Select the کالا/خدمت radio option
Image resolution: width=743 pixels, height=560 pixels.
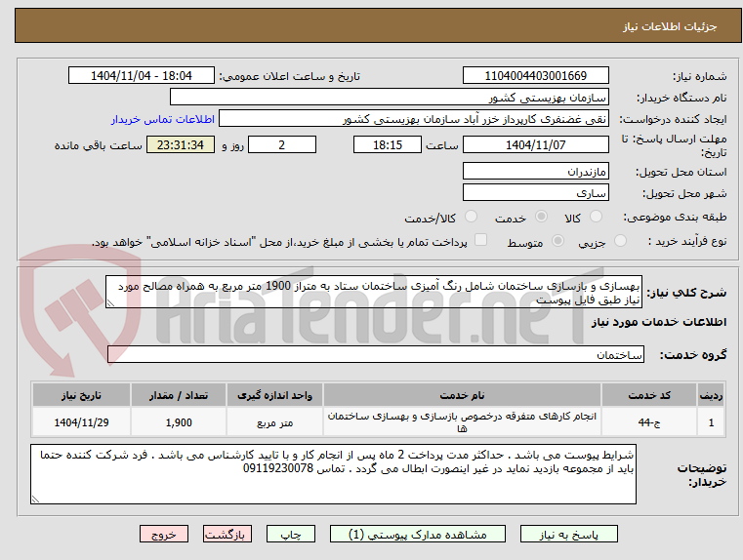(x=471, y=217)
